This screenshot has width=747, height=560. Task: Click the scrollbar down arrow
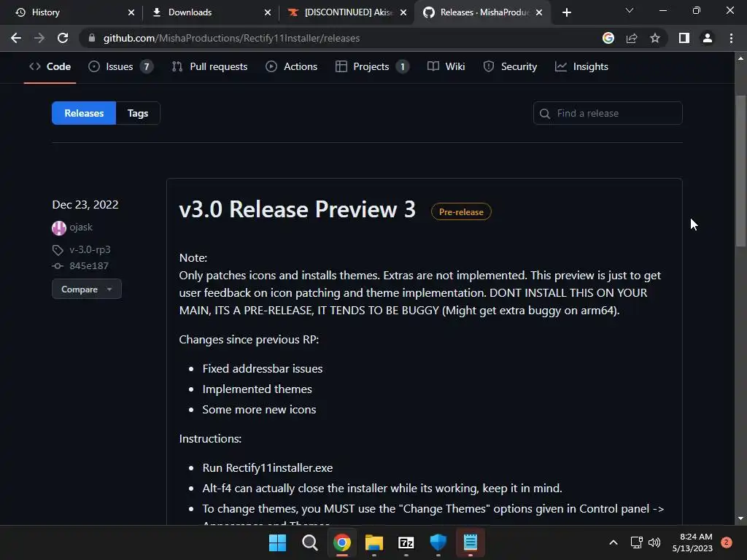740,518
